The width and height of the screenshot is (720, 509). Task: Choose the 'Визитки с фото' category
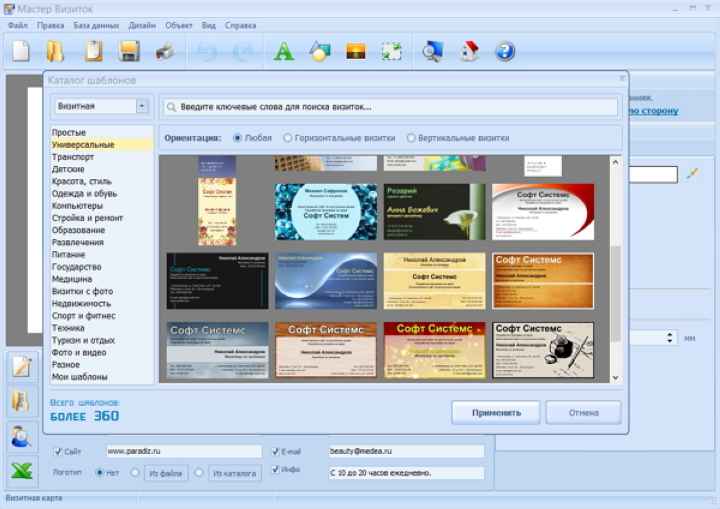(x=82, y=291)
